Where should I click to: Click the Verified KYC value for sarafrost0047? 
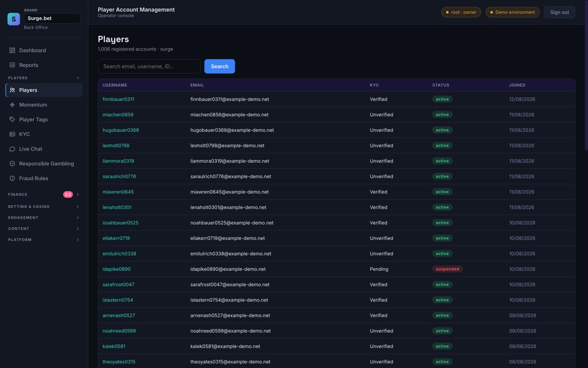click(x=378, y=285)
